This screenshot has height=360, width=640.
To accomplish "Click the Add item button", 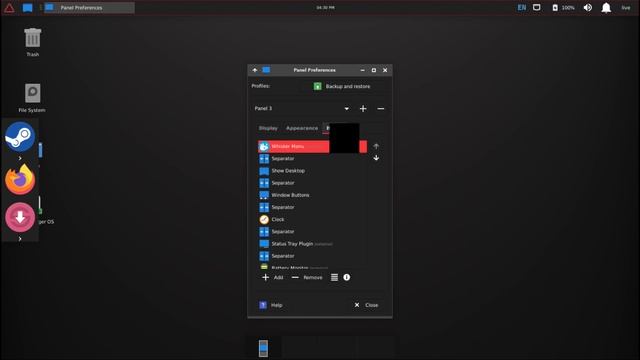I will pos(272,278).
